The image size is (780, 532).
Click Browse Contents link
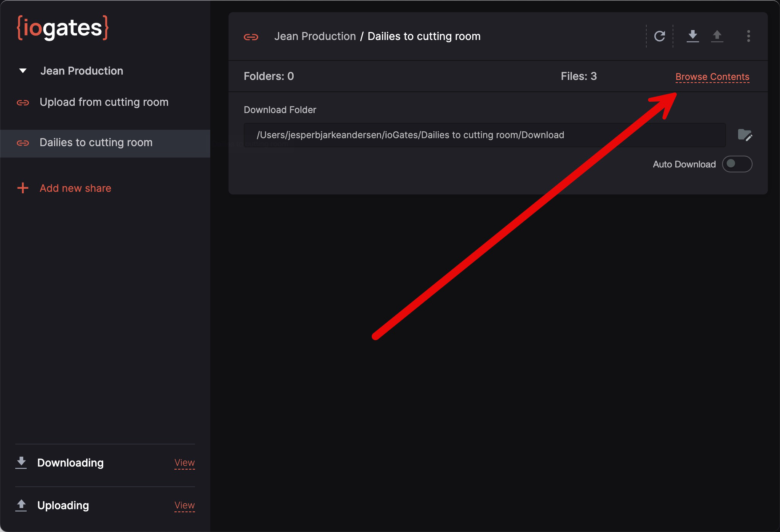click(x=712, y=76)
